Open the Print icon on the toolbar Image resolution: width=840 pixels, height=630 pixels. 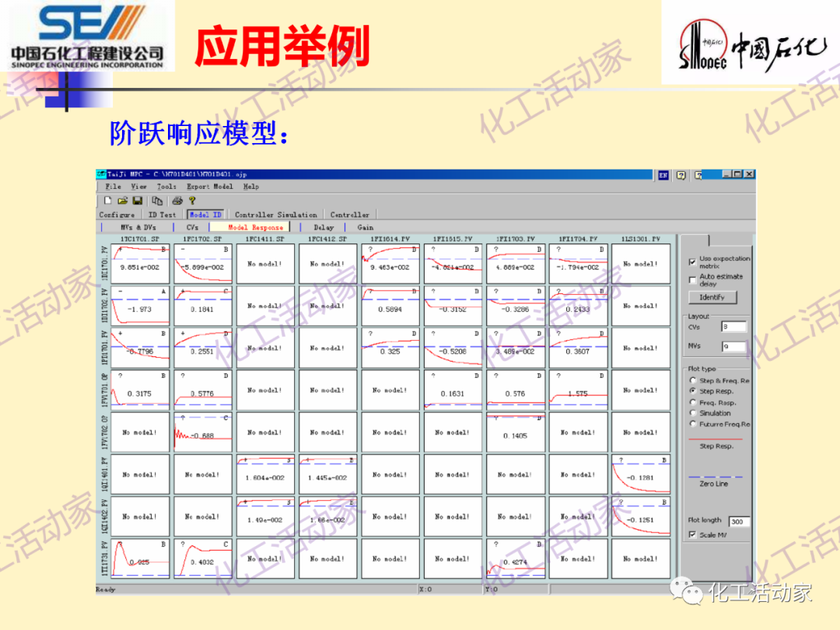(177, 201)
